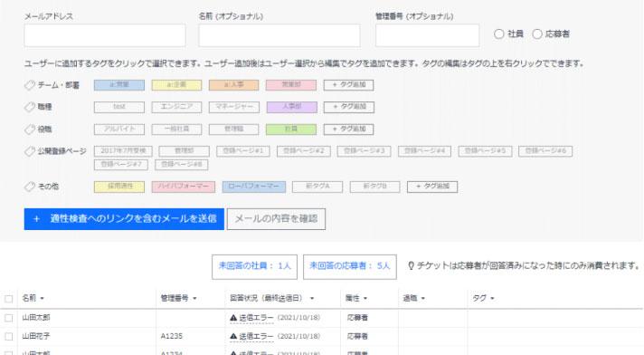Screen dimensions: 644x355
Task: Click the tag icon beside チーム・部署
Action: (30, 85)
